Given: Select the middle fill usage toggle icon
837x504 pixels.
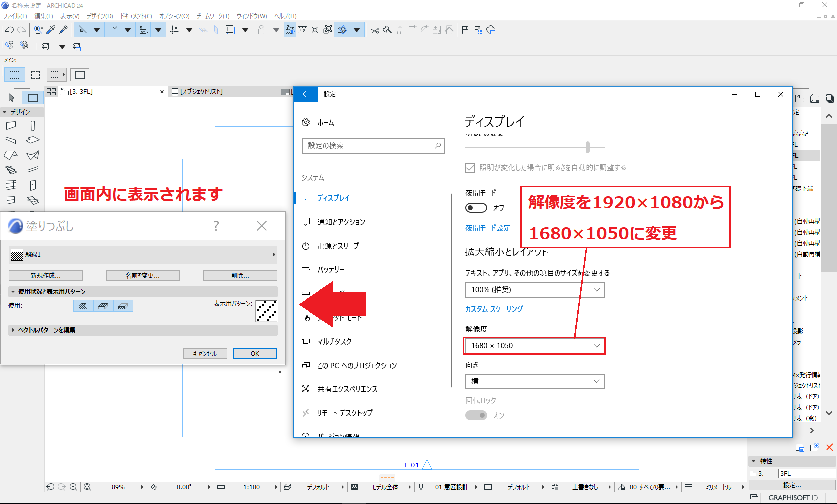Looking at the screenshot, I should 103,306.
